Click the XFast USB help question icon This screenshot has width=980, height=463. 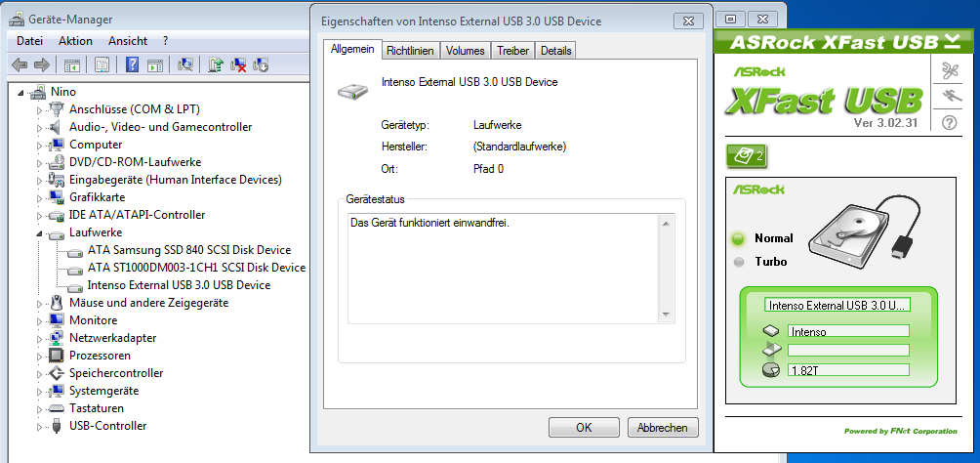pyautogui.click(x=950, y=122)
